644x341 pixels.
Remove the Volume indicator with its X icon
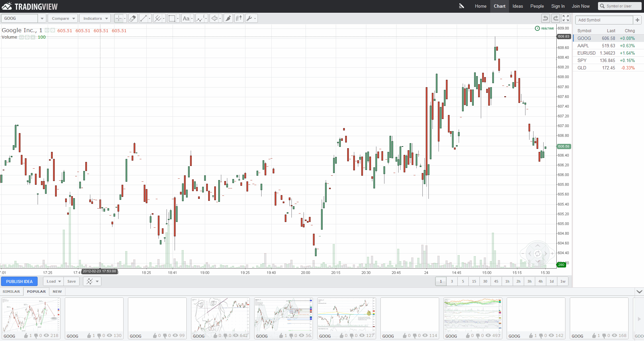[33, 37]
